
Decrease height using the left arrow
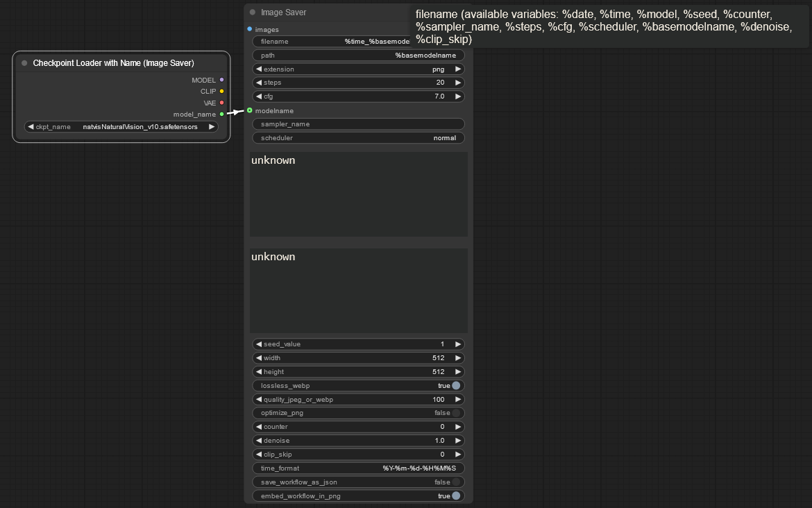(259, 372)
